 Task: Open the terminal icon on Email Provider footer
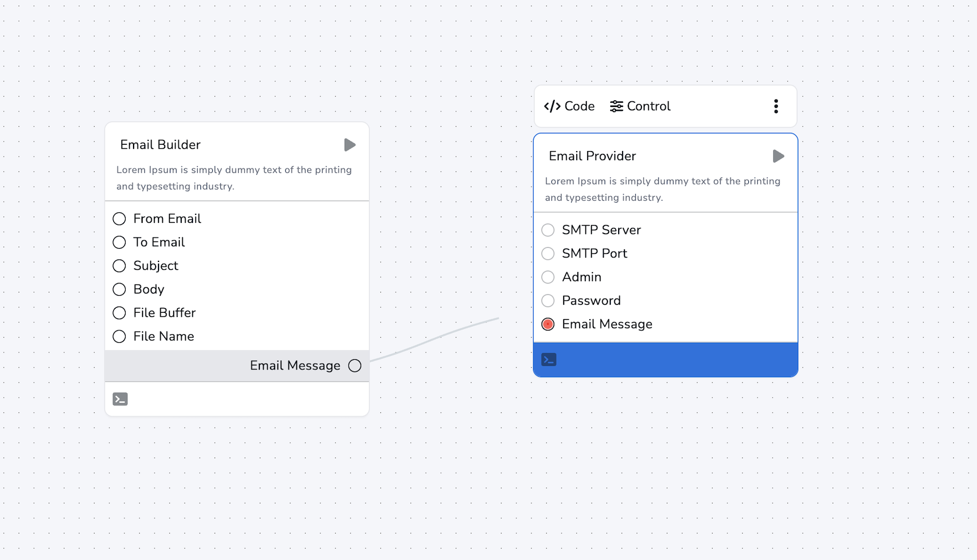coord(549,359)
